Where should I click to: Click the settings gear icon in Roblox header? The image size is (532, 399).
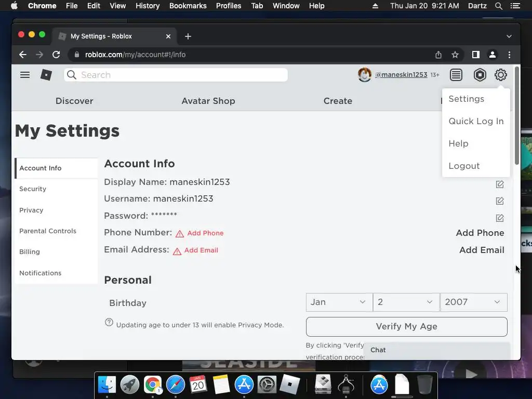[500, 75]
